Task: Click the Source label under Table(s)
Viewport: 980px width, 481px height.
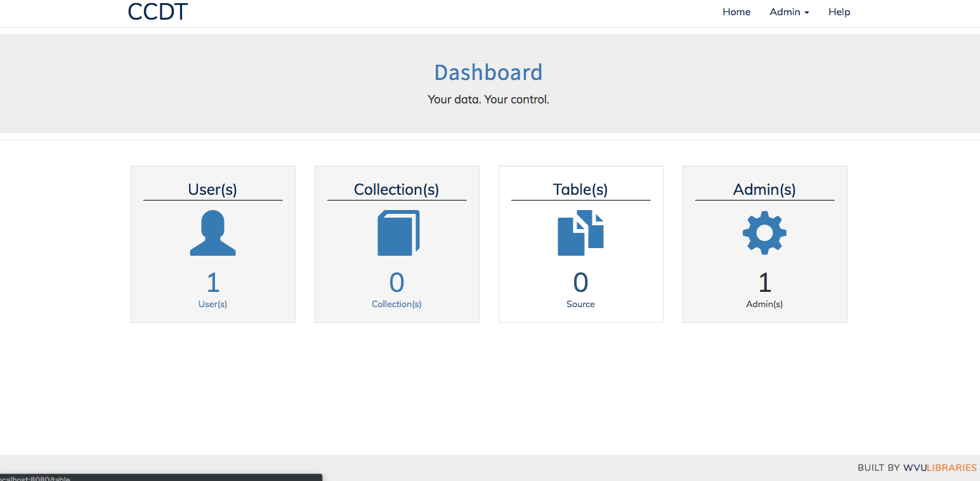Action: 580,304
